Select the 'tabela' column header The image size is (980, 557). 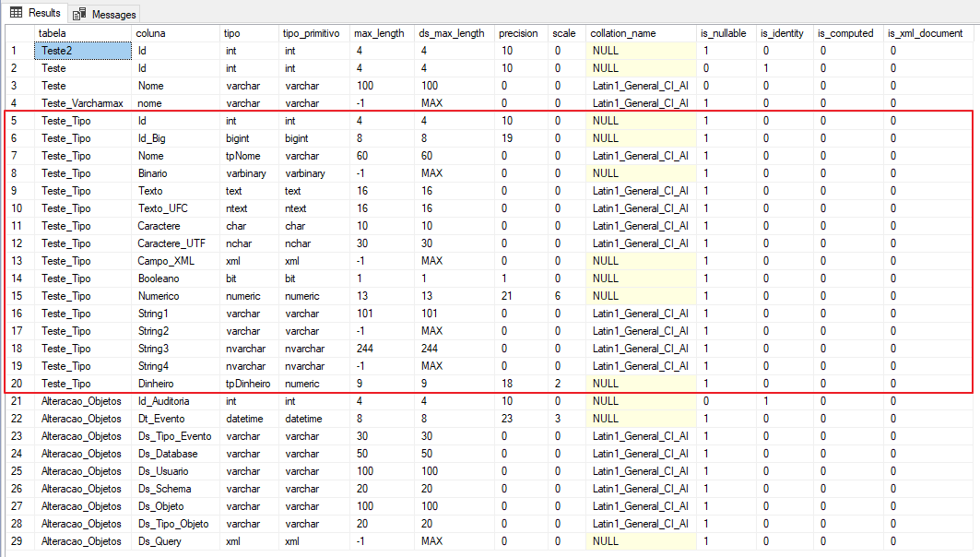pos(82,33)
